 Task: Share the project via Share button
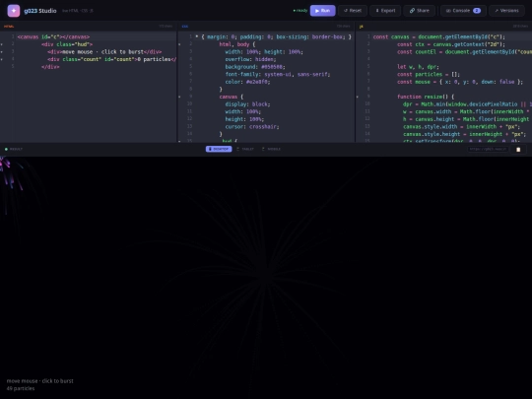tap(419, 11)
